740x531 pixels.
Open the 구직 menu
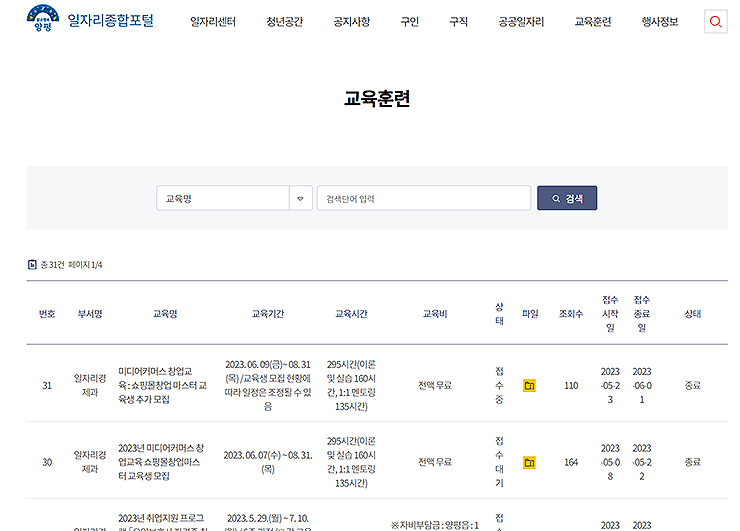(458, 22)
